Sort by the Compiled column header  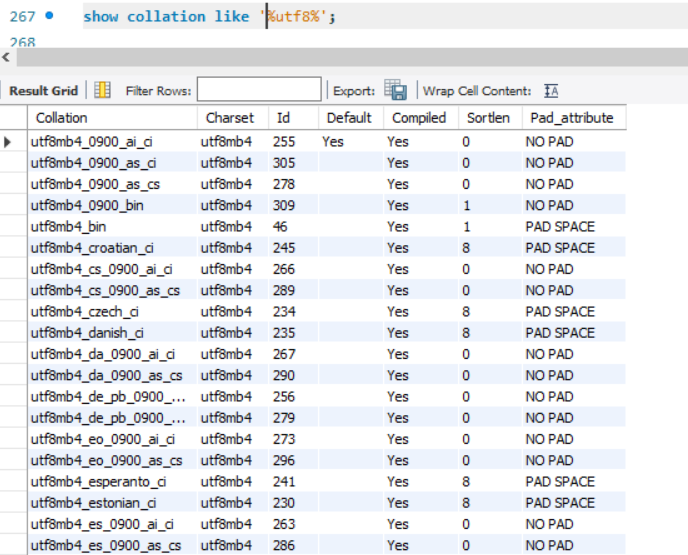(x=421, y=118)
